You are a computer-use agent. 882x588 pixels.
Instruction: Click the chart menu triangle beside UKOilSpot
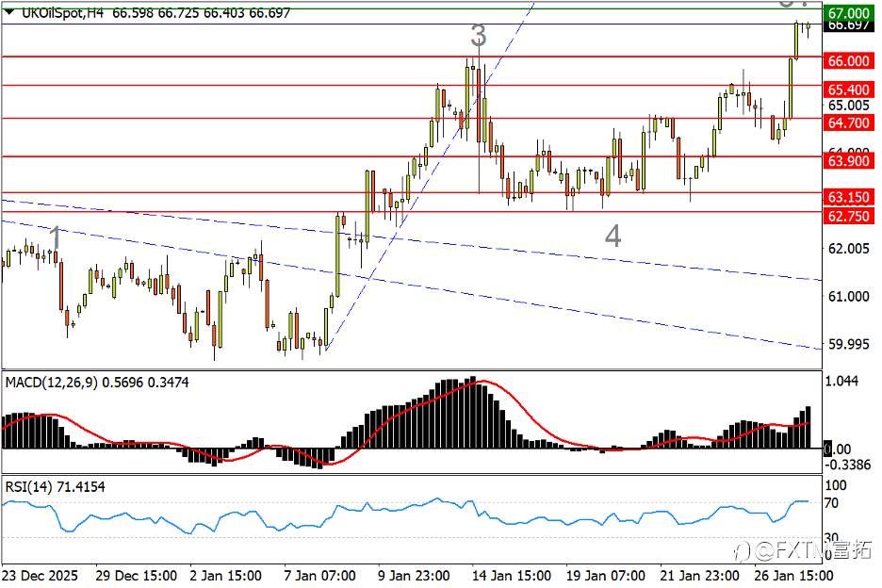(x=9, y=11)
